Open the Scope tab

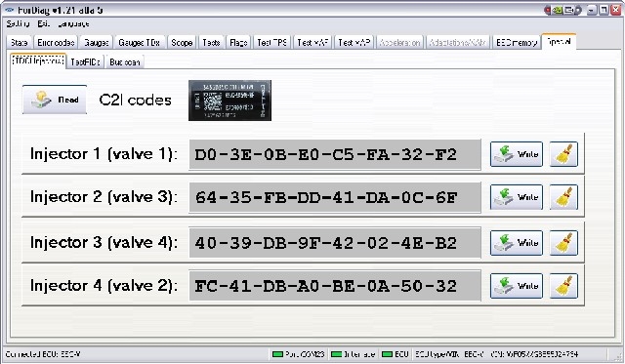pos(182,42)
